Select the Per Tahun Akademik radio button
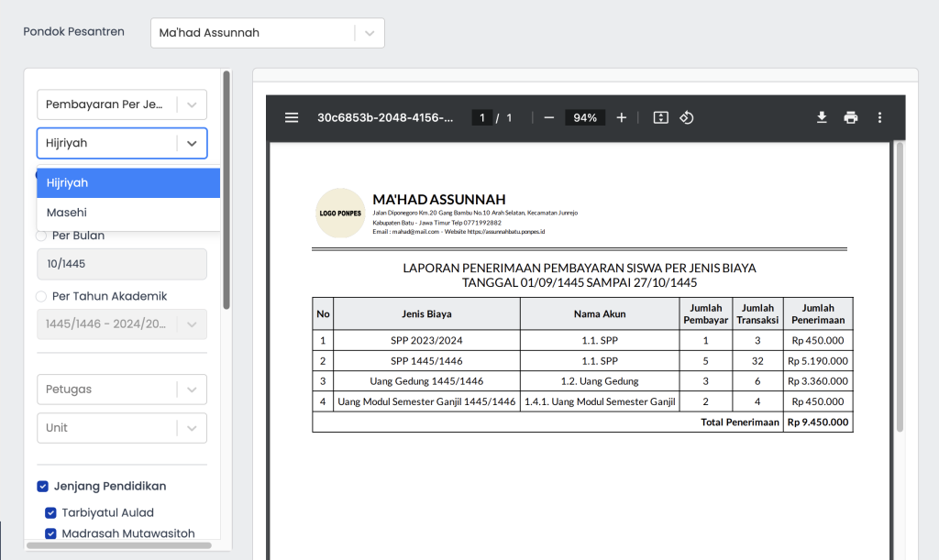This screenshot has width=939, height=560. [x=41, y=296]
